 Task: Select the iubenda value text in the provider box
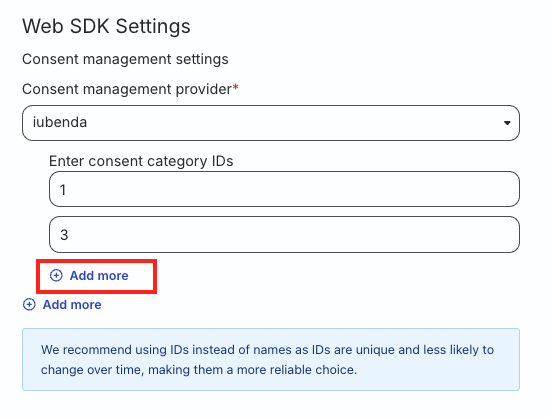[60, 122]
